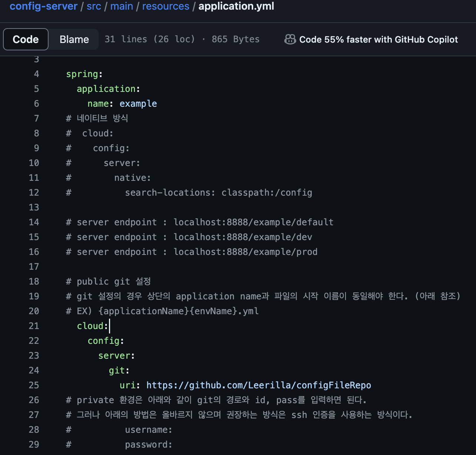Open the src breadcrumb folder
Image resolution: width=476 pixels, height=455 pixels.
tap(94, 6)
